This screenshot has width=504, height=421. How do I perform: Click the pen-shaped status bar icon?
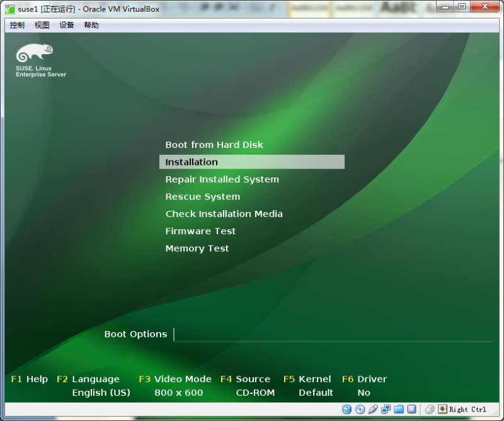click(373, 409)
